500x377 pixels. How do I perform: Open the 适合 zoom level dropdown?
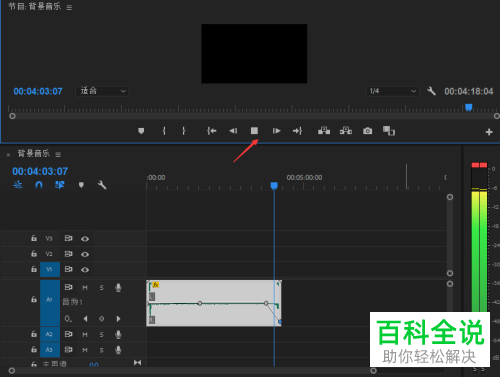pos(102,91)
